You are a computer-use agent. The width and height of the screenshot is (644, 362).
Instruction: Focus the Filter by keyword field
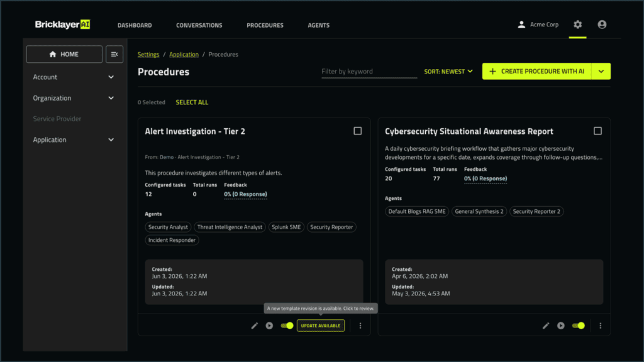click(369, 72)
